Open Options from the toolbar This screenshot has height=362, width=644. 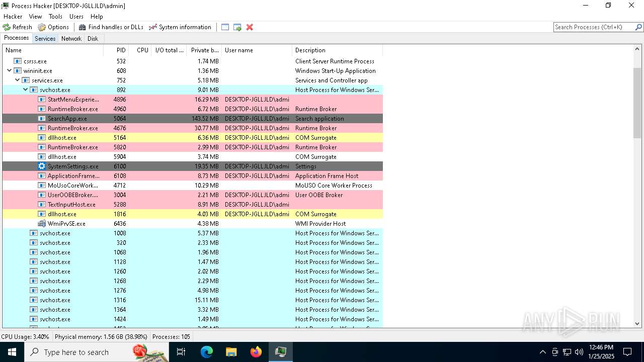coord(53,27)
